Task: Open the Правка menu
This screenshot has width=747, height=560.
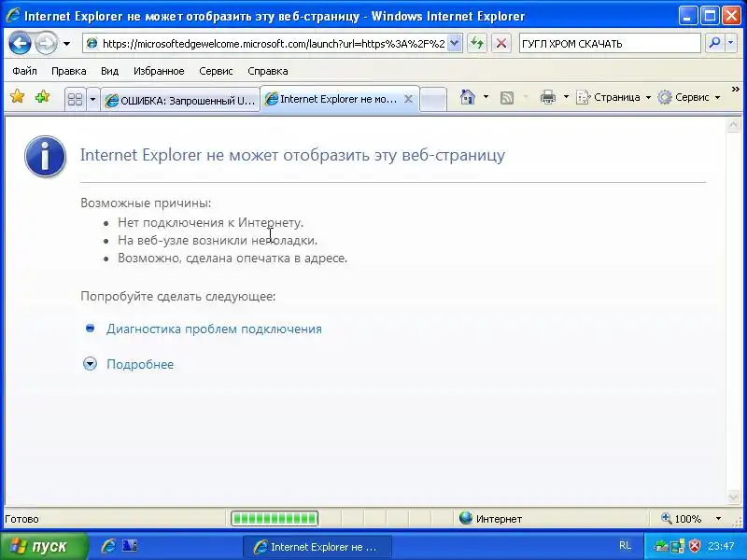Action: point(68,71)
